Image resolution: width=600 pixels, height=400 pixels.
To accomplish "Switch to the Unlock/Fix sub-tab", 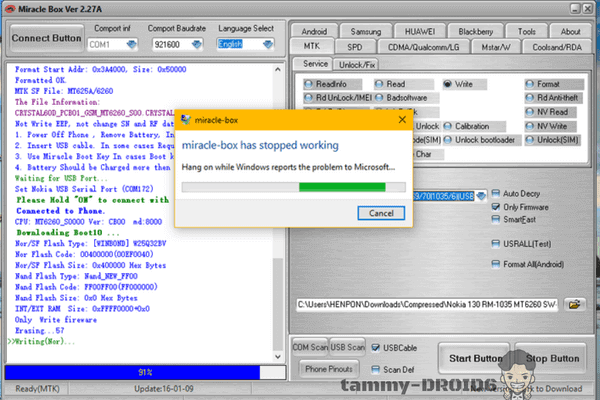I will click(357, 65).
